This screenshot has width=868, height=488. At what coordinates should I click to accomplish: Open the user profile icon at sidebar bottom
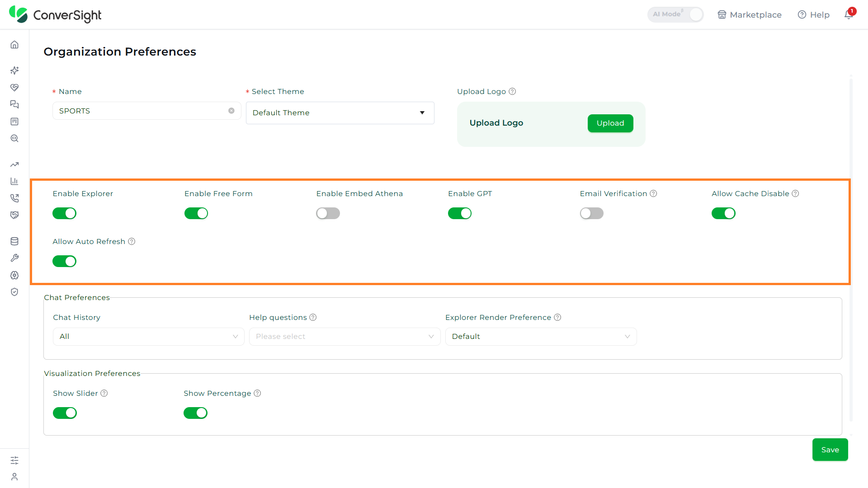(14, 477)
